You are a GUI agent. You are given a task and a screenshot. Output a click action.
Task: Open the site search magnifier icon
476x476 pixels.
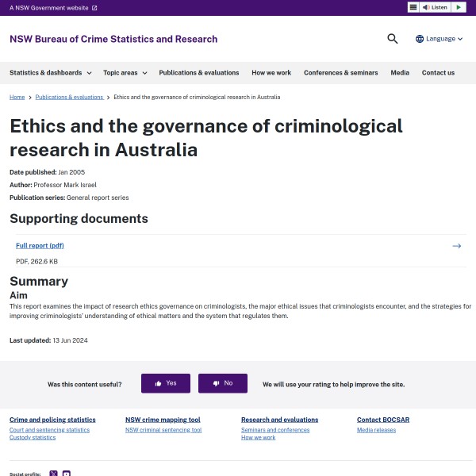[x=392, y=39]
